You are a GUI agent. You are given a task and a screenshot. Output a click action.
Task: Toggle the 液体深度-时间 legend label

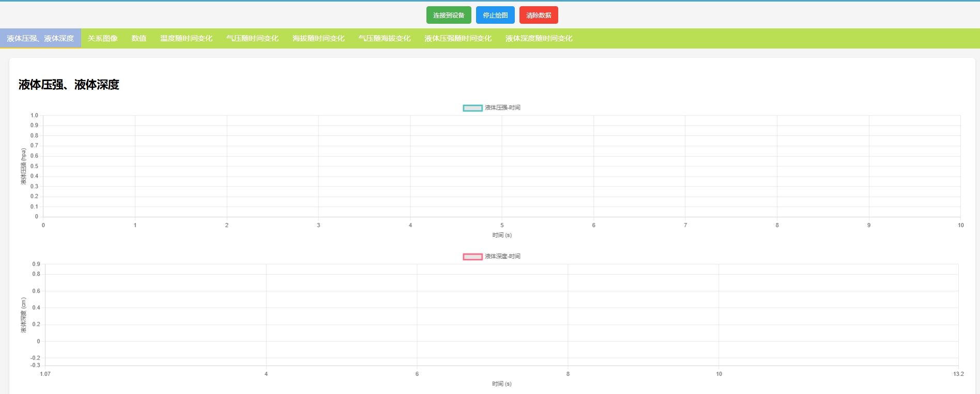point(502,257)
